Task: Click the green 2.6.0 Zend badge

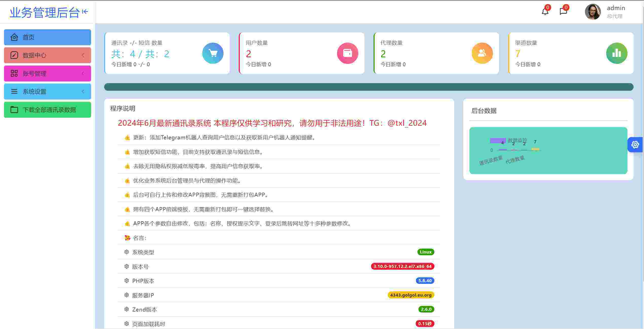Action: pyautogui.click(x=426, y=309)
